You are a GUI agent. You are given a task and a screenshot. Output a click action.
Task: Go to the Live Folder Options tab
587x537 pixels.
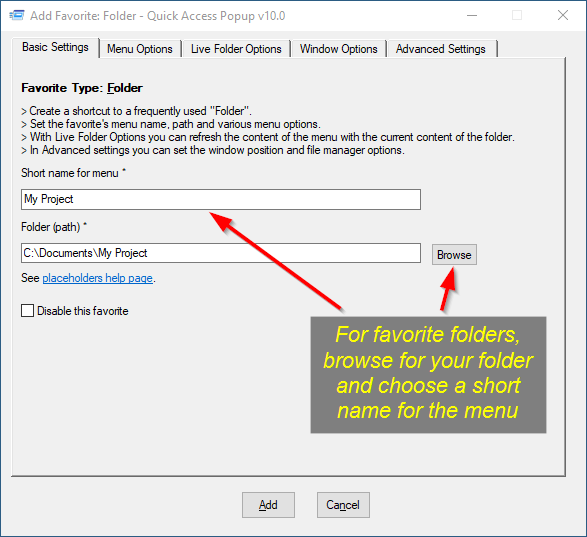coord(236,49)
